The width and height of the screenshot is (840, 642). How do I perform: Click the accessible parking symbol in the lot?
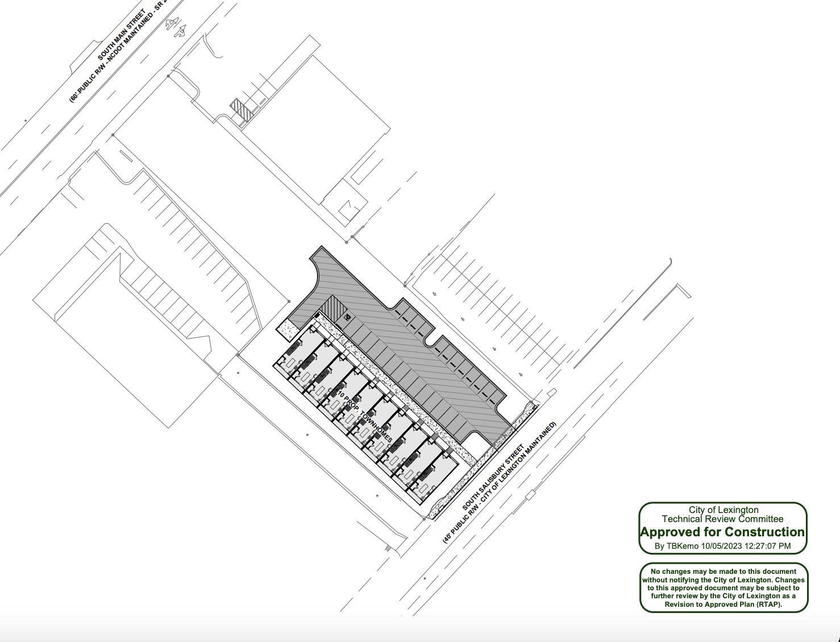pyautogui.click(x=347, y=318)
